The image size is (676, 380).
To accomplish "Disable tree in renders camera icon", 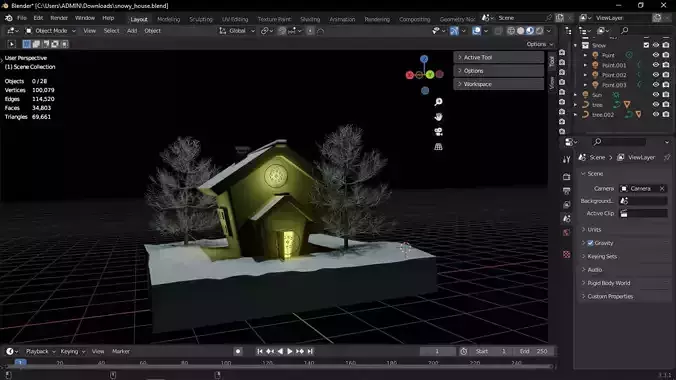I will tap(666, 105).
